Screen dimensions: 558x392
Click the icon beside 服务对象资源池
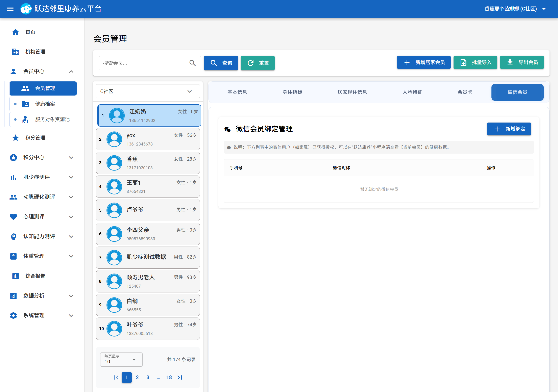(25, 120)
